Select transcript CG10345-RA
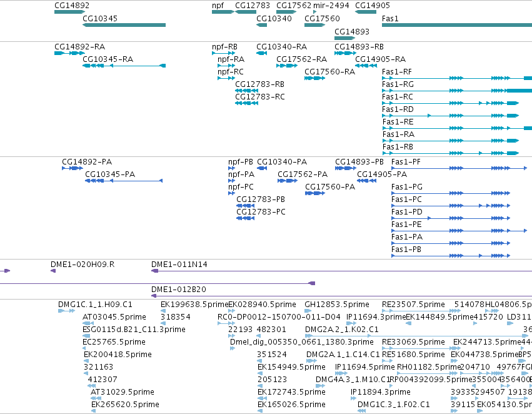 [108, 59]
